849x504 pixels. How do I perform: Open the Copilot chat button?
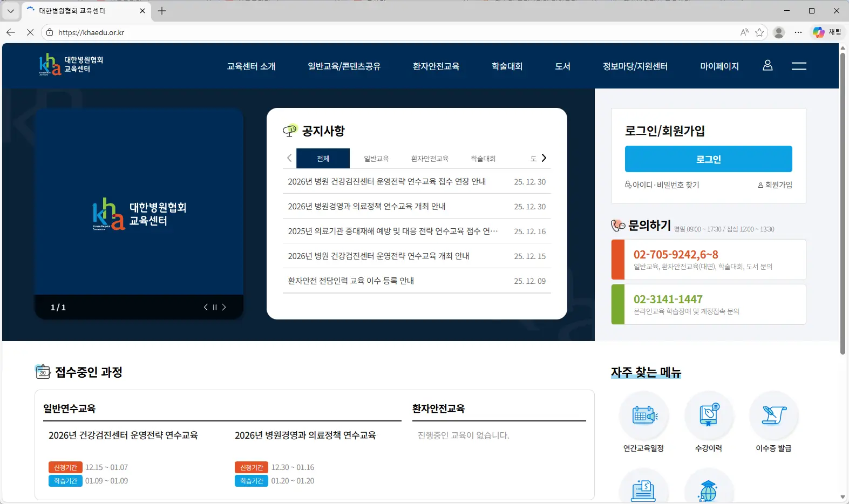click(x=827, y=32)
